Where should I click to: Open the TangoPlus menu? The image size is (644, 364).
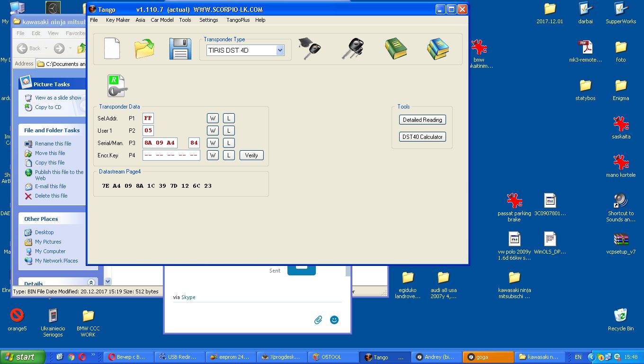[239, 20]
